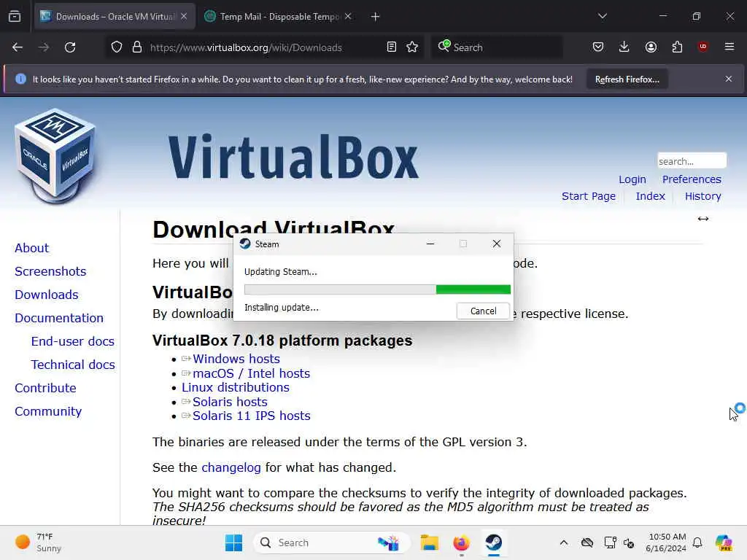Cancel the Steam update
Screen dimensions: 747x560
483,311
